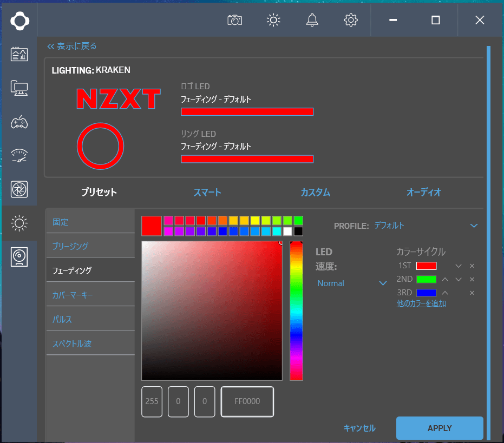The height and width of the screenshot is (443, 504).
Task: Click the キャンセル button
Action: pyautogui.click(x=359, y=428)
